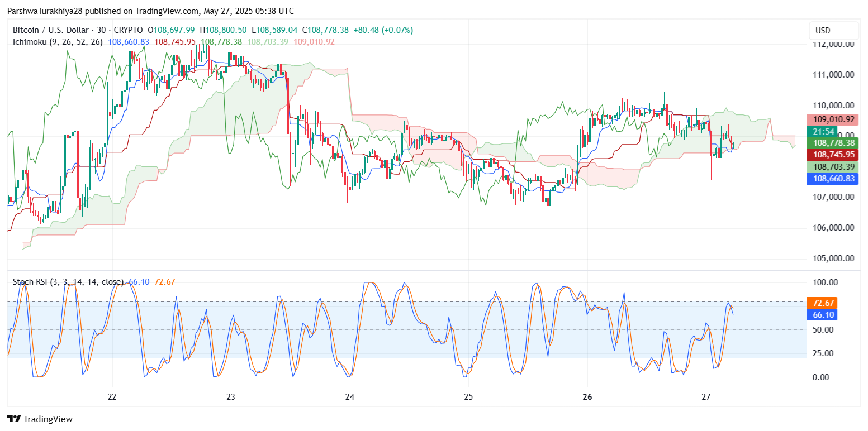Select the Ichimoku (9, 26, 52, 26) legend name
Screen dimensions: 868x431
(58, 42)
